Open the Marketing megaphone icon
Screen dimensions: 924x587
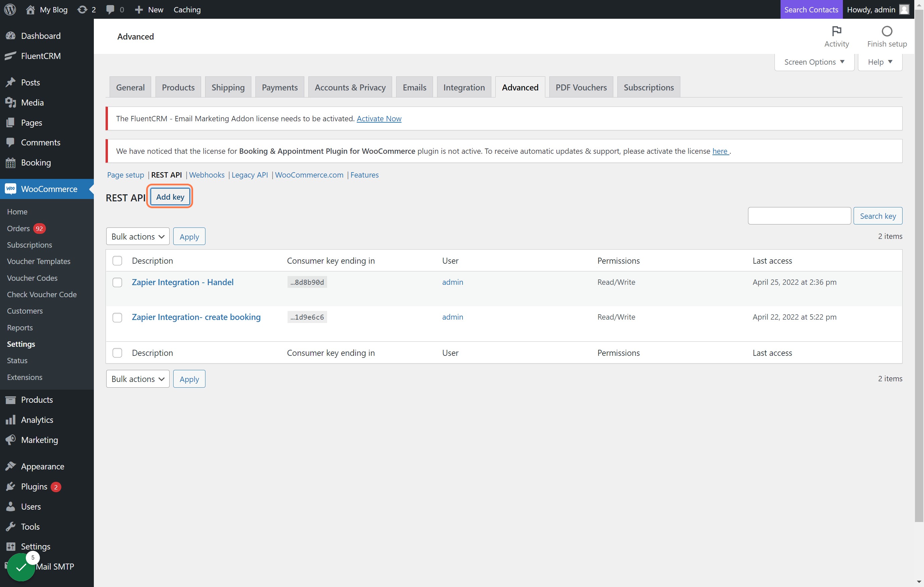click(11, 440)
